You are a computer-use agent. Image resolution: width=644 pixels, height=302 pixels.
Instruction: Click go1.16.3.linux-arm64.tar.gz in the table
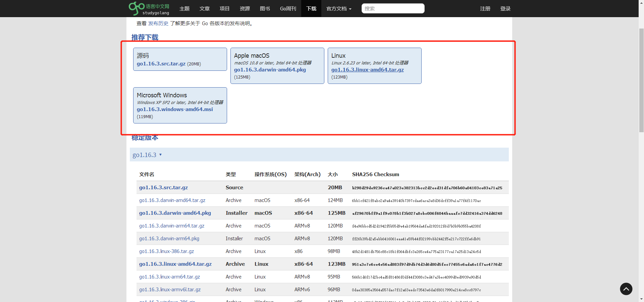pyautogui.click(x=169, y=277)
